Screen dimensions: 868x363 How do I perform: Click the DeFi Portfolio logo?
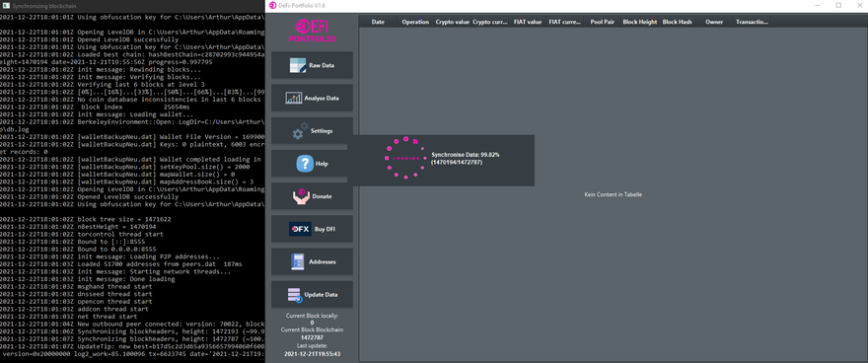point(312,31)
